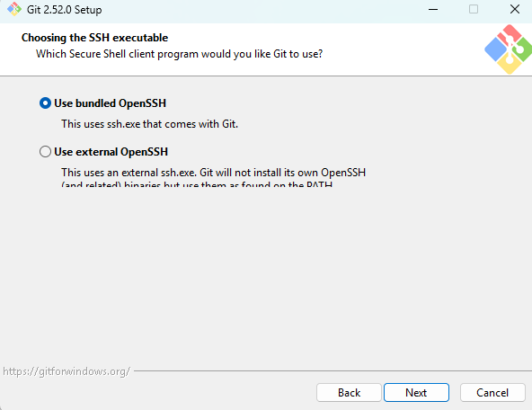
Task: Go to the previous page with Back
Action: point(349,393)
